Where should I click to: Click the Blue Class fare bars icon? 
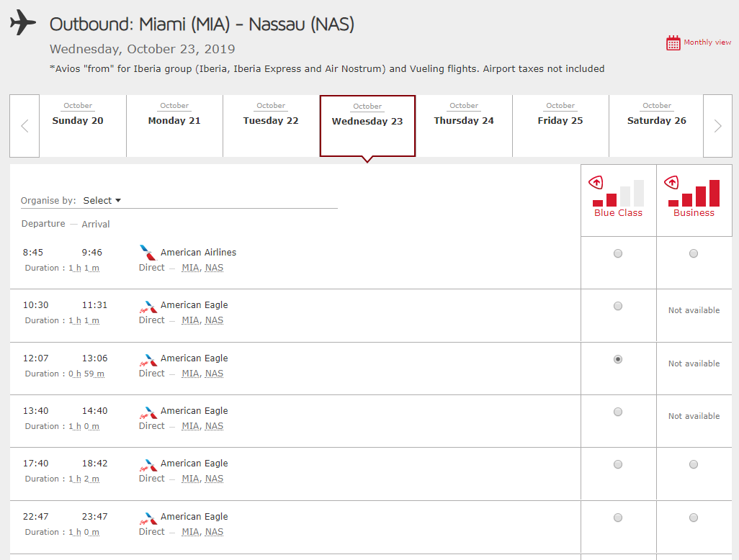pyautogui.click(x=618, y=191)
